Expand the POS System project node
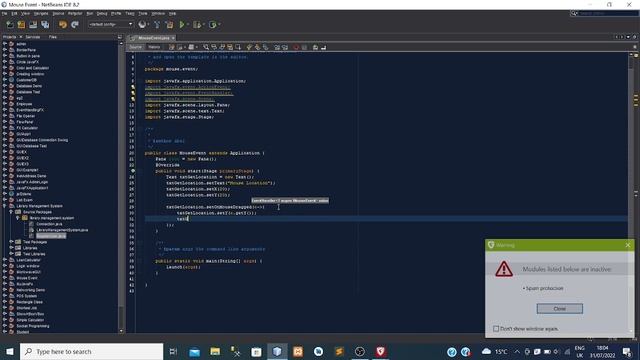Viewport: 640px width, 360px height. click(5, 296)
